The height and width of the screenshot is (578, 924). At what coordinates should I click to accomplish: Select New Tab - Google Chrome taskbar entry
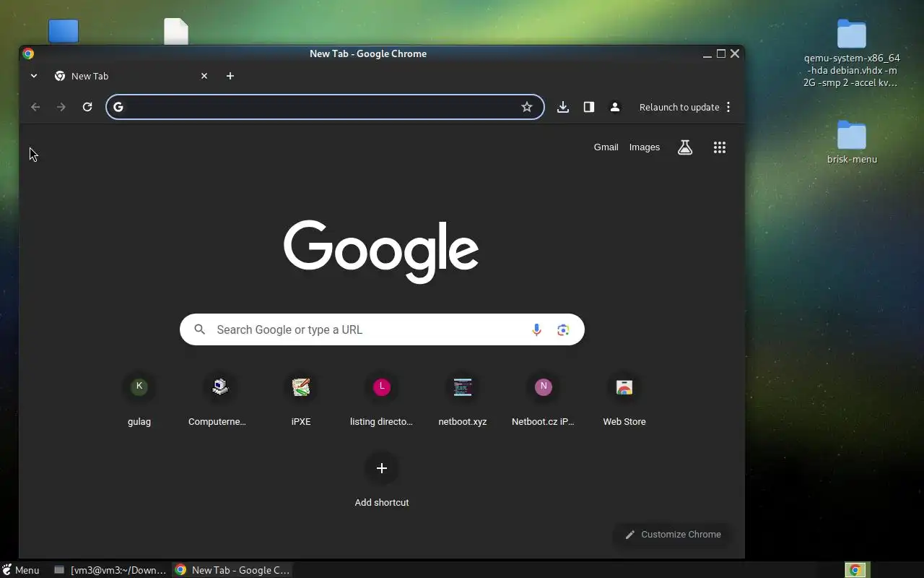[232, 570]
